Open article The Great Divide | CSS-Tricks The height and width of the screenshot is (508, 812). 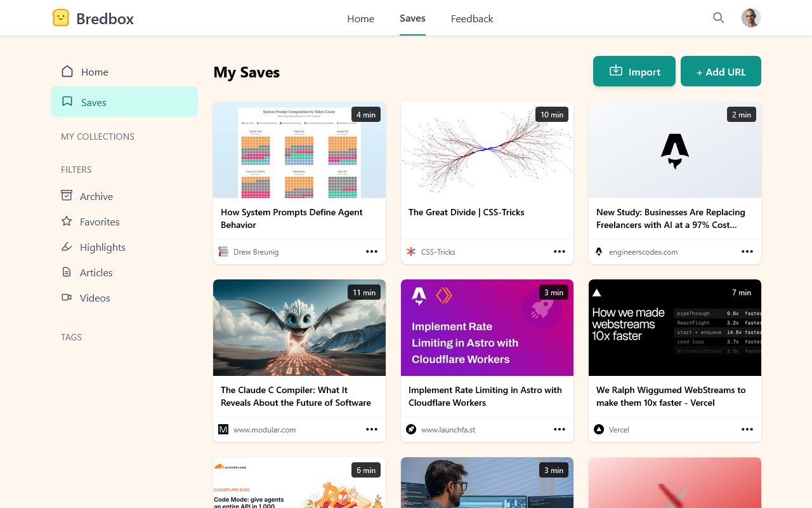466,212
